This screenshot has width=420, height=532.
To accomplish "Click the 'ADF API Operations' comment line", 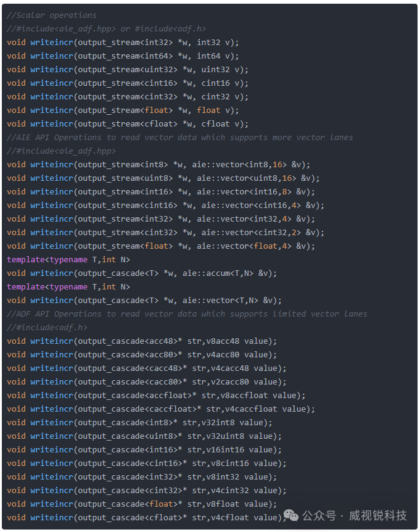I will (187, 314).
